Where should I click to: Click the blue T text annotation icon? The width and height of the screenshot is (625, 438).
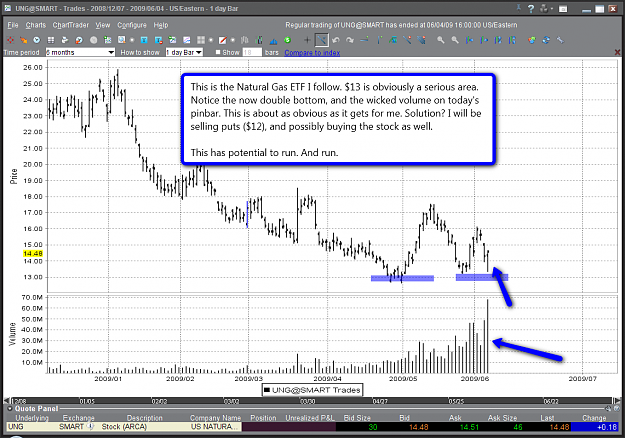point(144,40)
